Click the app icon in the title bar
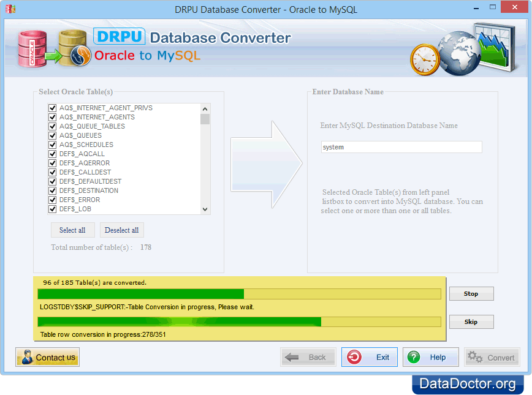This screenshot has width=532, height=395. pos(10,9)
